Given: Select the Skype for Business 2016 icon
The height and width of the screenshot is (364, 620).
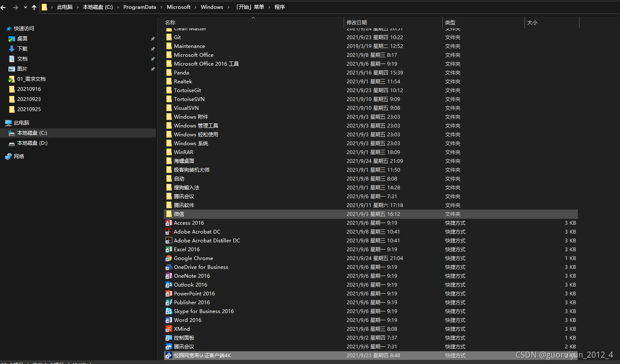Looking at the screenshot, I should 168,311.
